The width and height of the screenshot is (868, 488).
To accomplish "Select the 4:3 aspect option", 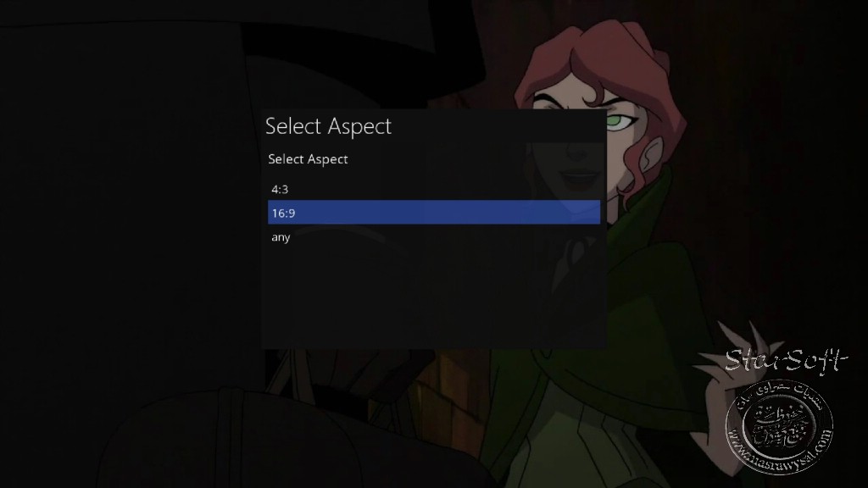I will pyautogui.click(x=433, y=189).
